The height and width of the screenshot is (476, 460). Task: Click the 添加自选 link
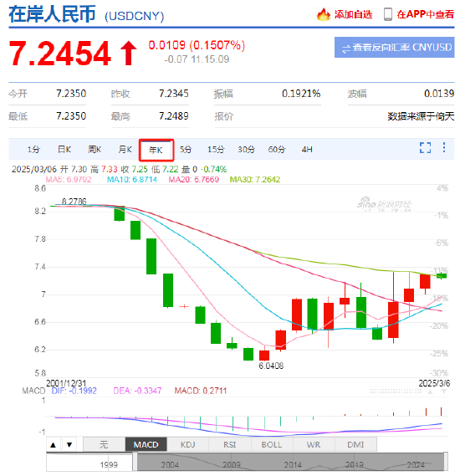coord(353,14)
